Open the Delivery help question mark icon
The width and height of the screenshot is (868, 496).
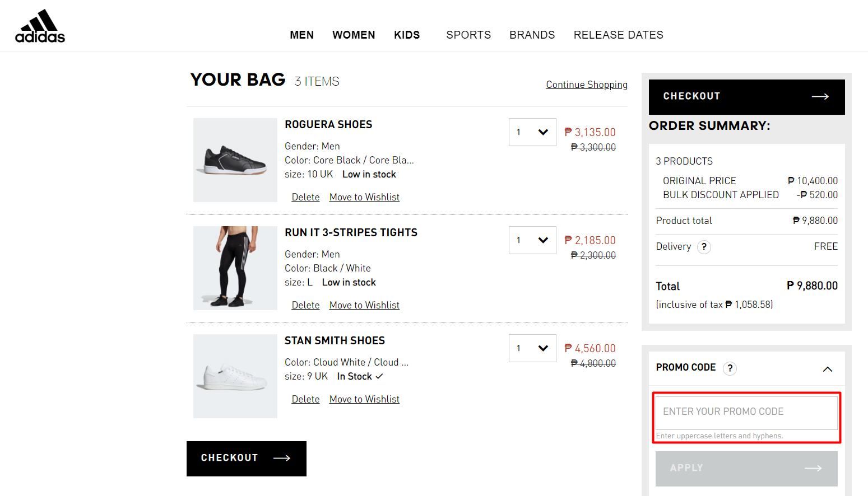704,246
